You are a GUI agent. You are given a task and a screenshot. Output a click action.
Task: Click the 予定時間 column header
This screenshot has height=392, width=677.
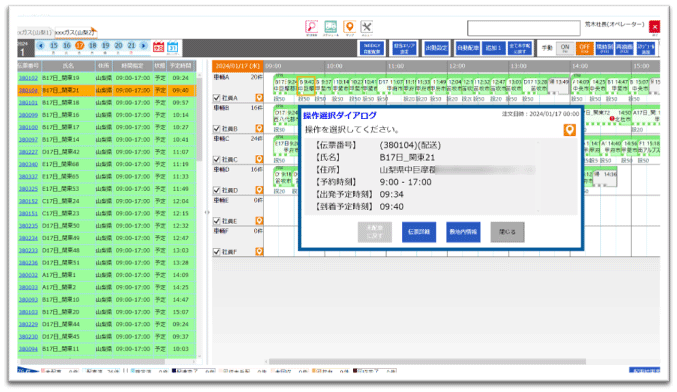point(180,66)
